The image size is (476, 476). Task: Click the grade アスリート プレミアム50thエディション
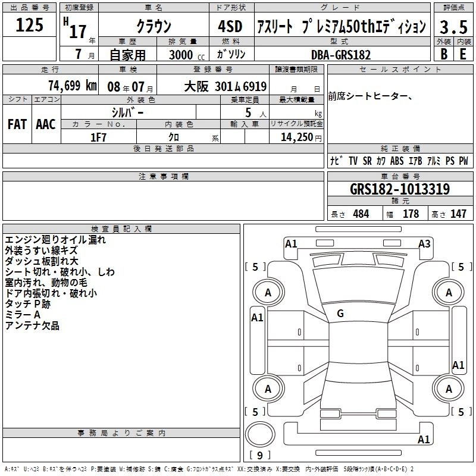pos(342,26)
